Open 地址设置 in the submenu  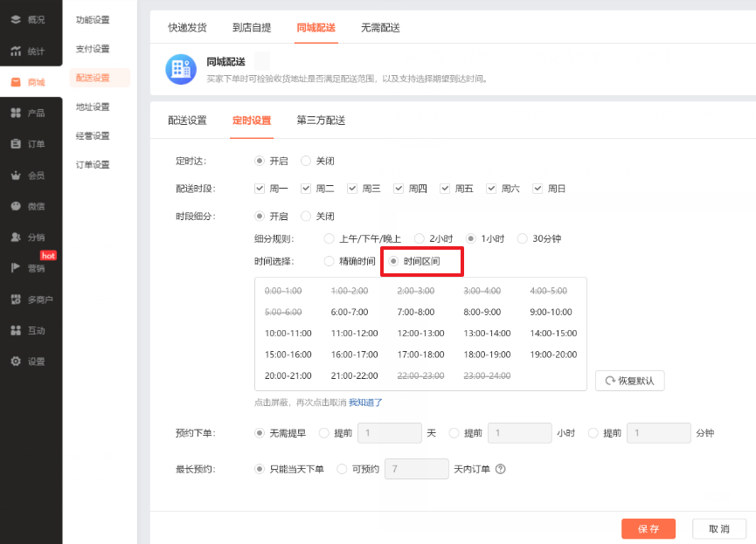tap(93, 107)
